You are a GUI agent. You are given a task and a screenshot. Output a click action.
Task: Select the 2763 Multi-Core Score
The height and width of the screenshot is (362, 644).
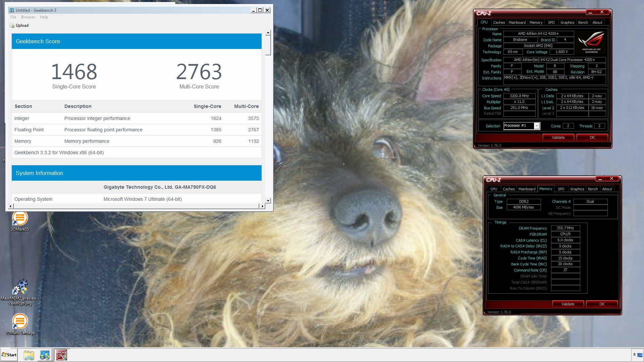(199, 72)
